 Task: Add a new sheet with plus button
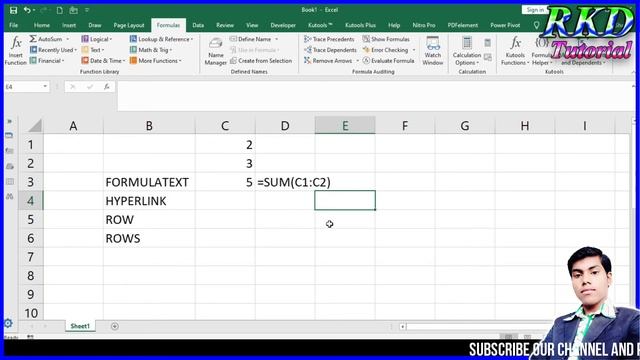[115, 326]
